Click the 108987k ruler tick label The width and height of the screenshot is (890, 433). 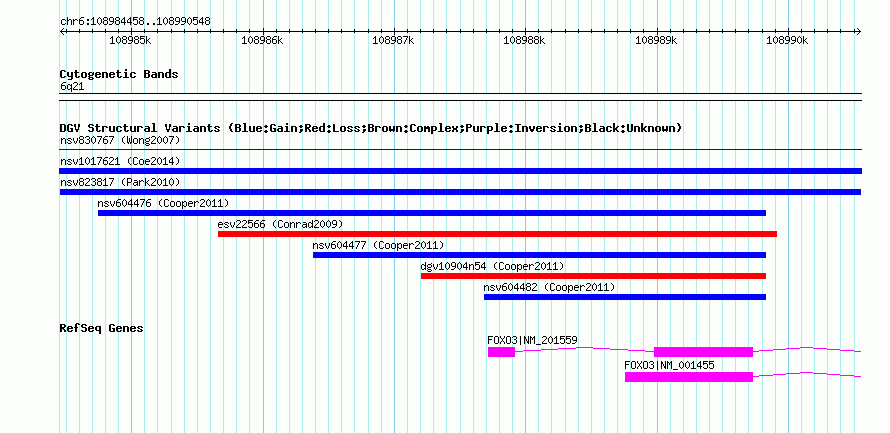click(393, 40)
